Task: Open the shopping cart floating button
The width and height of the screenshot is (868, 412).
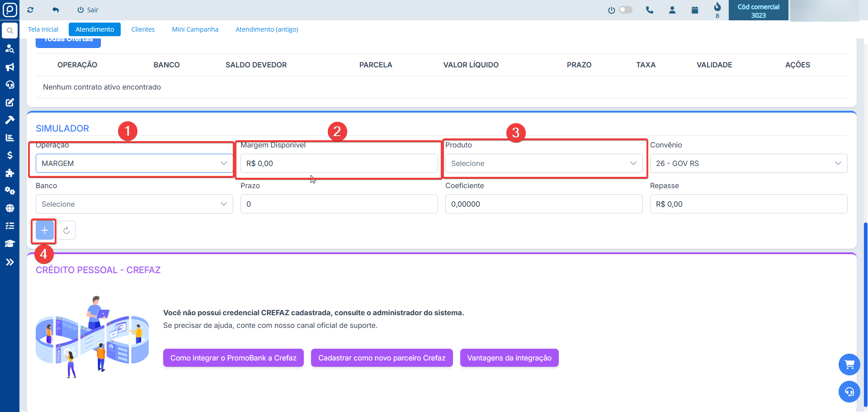Action: tap(849, 364)
